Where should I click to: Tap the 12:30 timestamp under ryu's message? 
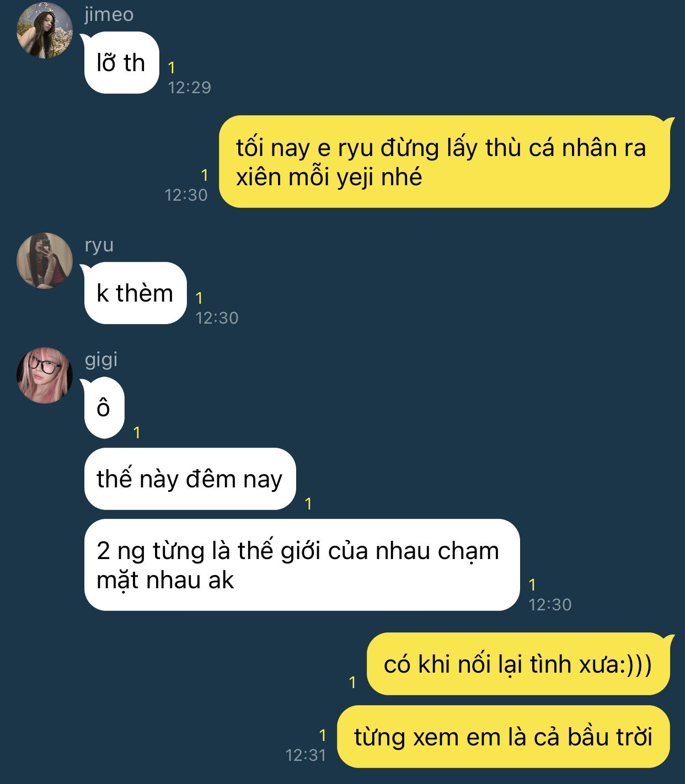point(217,318)
